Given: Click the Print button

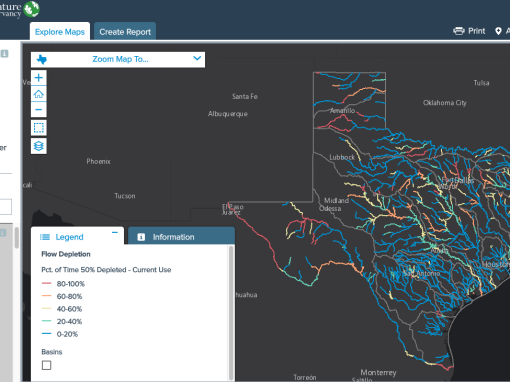Looking at the screenshot, I should click(469, 31).
